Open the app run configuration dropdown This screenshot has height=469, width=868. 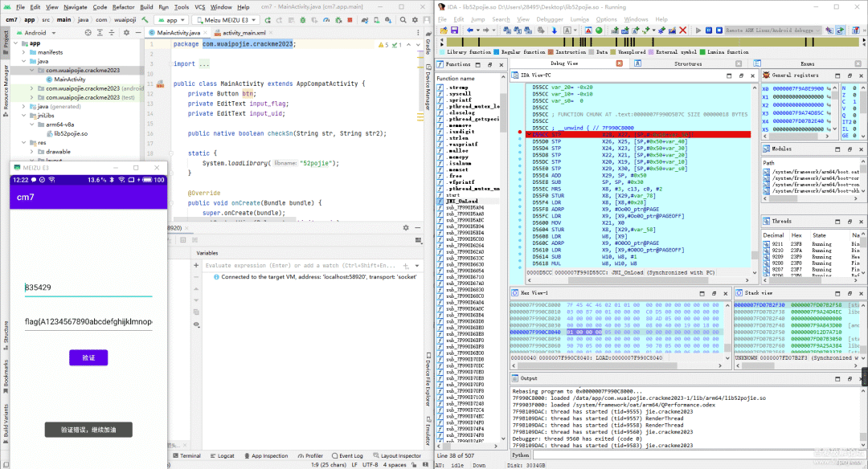[x=172, y=19]
